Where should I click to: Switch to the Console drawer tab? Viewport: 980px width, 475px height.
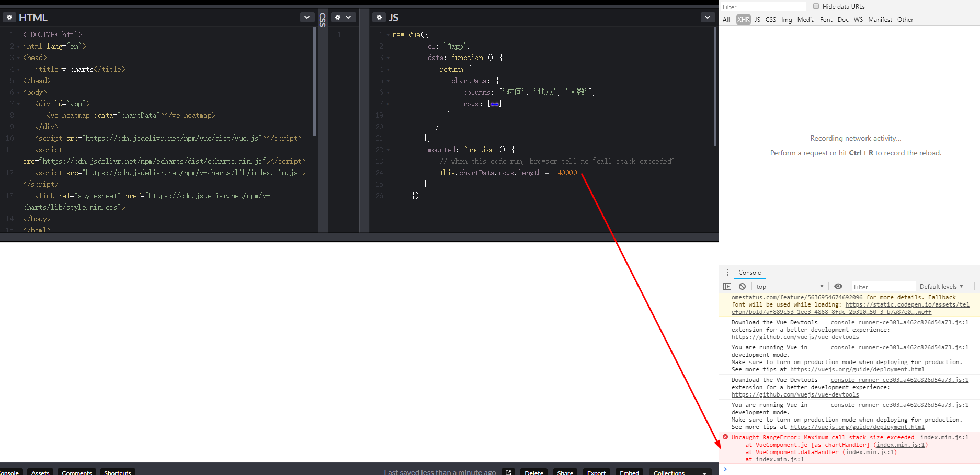(x=749, y=273)
